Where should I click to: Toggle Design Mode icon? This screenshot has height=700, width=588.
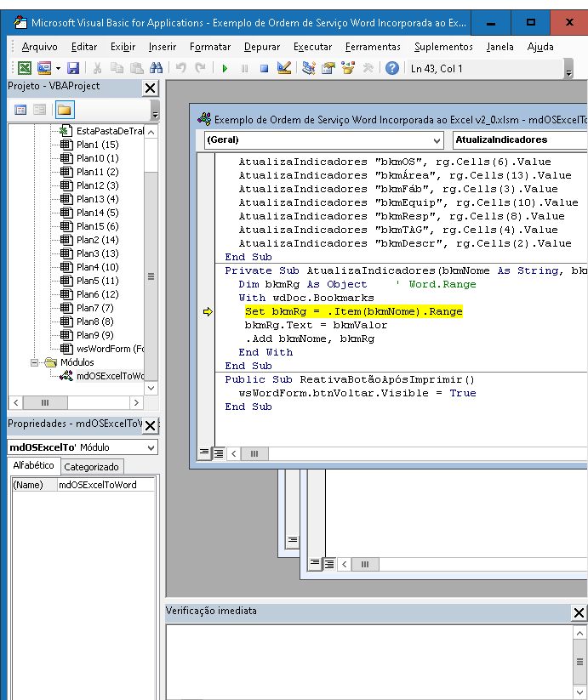(284, 68)
